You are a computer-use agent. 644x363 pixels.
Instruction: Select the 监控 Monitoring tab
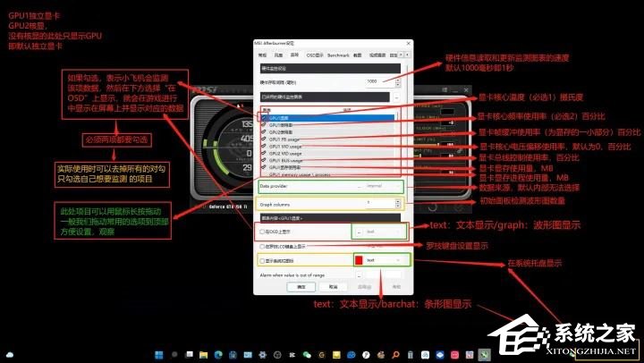pos(294,55)
